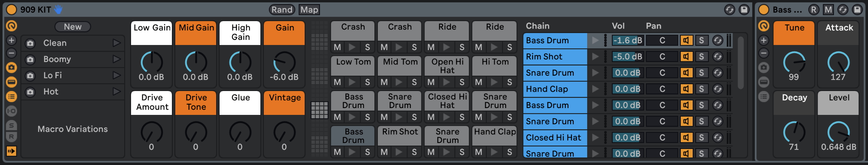Click the Map button

click(309, 10)
